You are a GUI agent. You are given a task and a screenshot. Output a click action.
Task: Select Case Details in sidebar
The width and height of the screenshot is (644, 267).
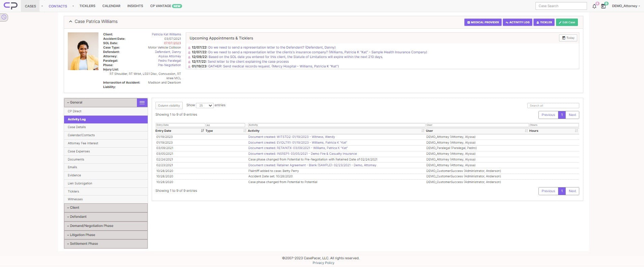tap(106, 127)
